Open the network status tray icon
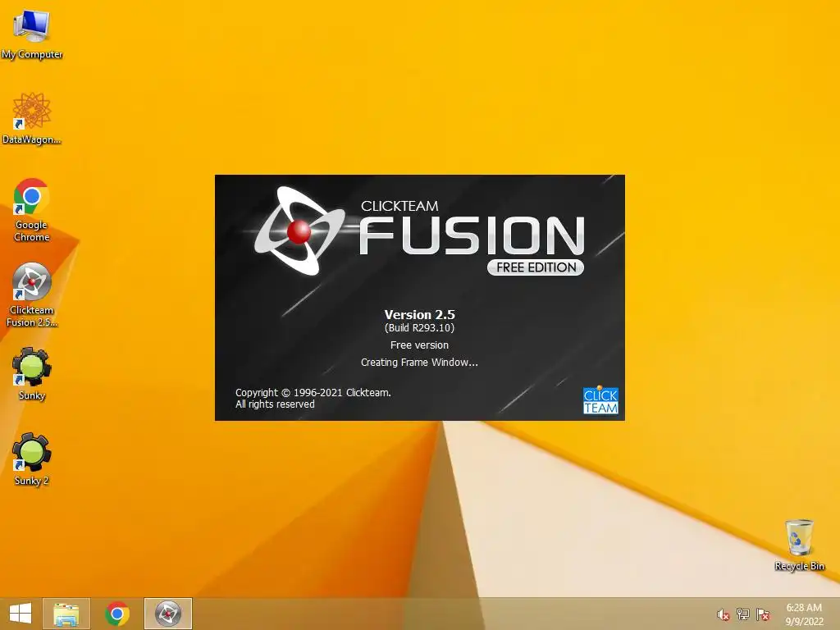 [x=743, y=614]
